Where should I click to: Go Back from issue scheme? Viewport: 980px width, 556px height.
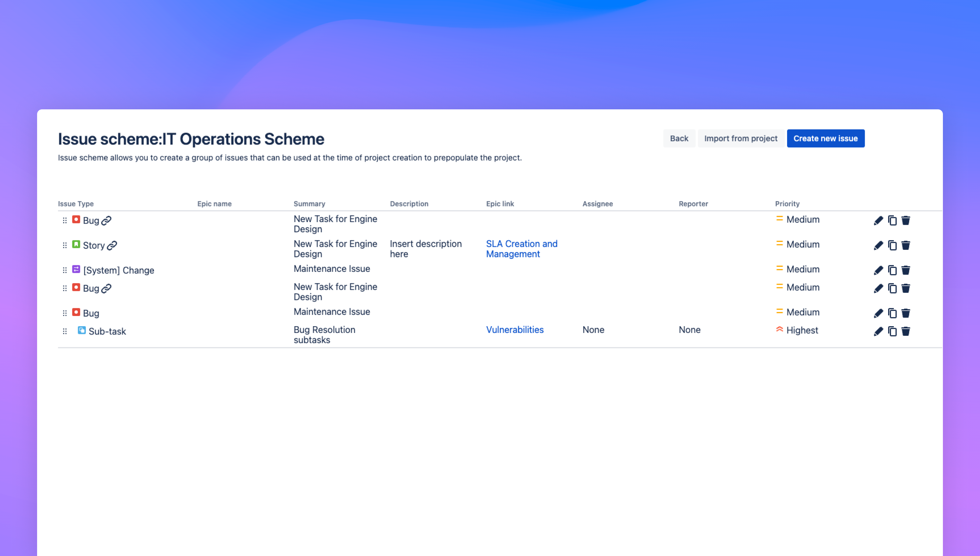click(x=679, y=138)
